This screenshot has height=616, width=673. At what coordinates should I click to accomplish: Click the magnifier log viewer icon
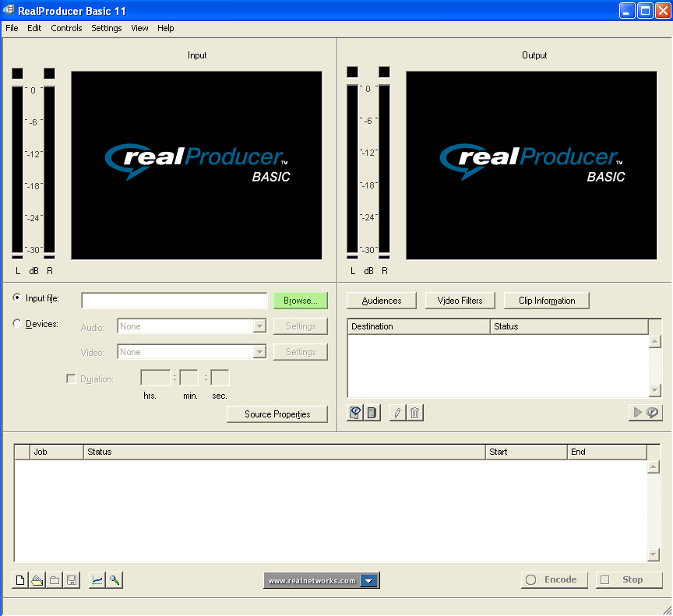pyautogui.click(x=115, y=580)
